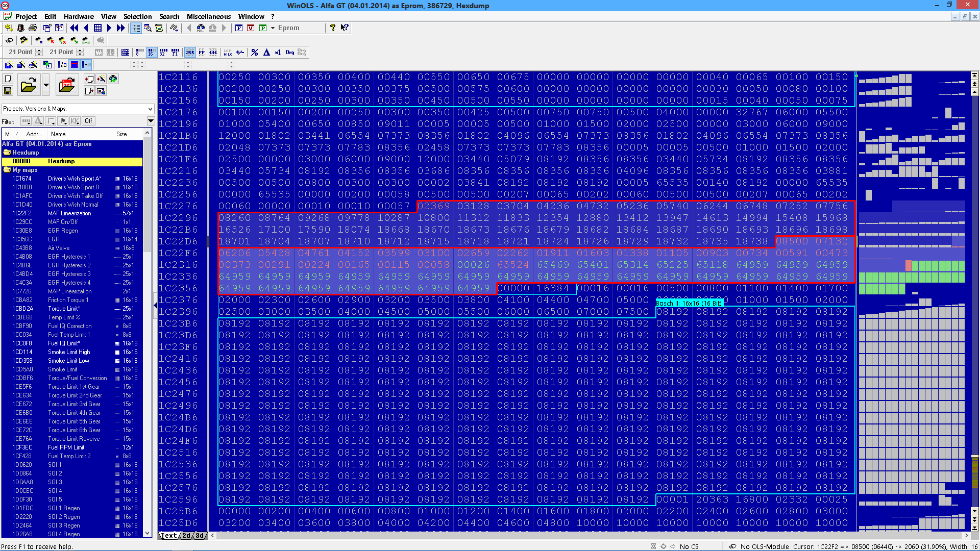Viewport: 980px width, 551px height.
Task: Click the left panel collapse arrow handle
Action: pyautogui.click(x=155, y=305)
